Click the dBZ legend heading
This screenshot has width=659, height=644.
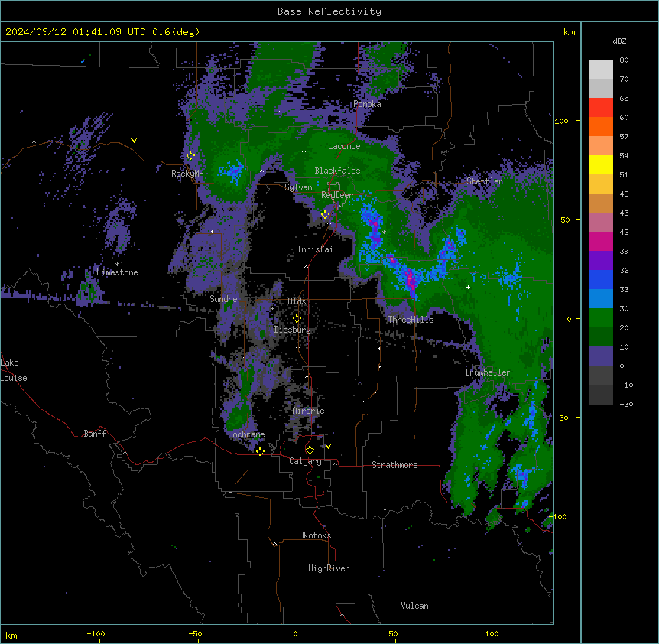coord(619,41)
